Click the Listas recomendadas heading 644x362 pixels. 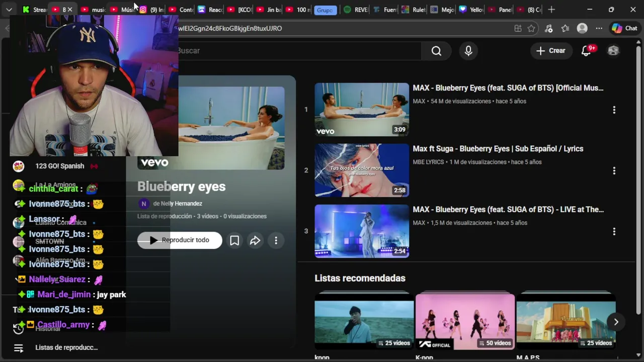[x=360, y=278]
